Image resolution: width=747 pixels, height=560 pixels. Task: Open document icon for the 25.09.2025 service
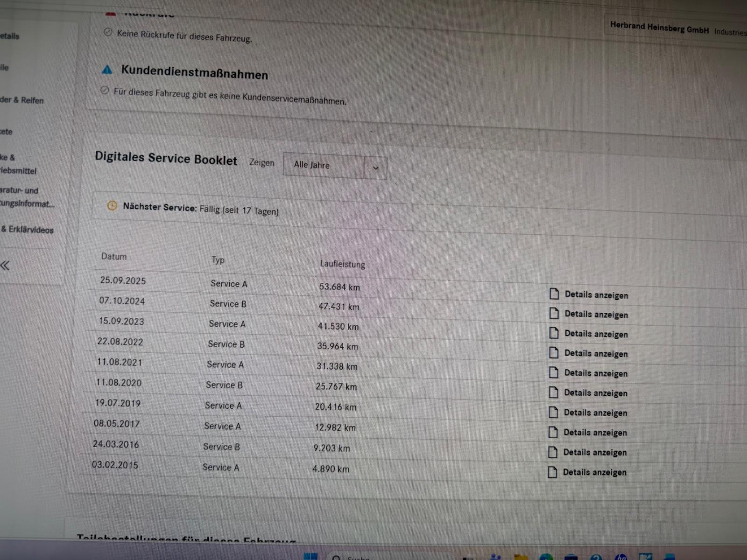click(554, 294)
